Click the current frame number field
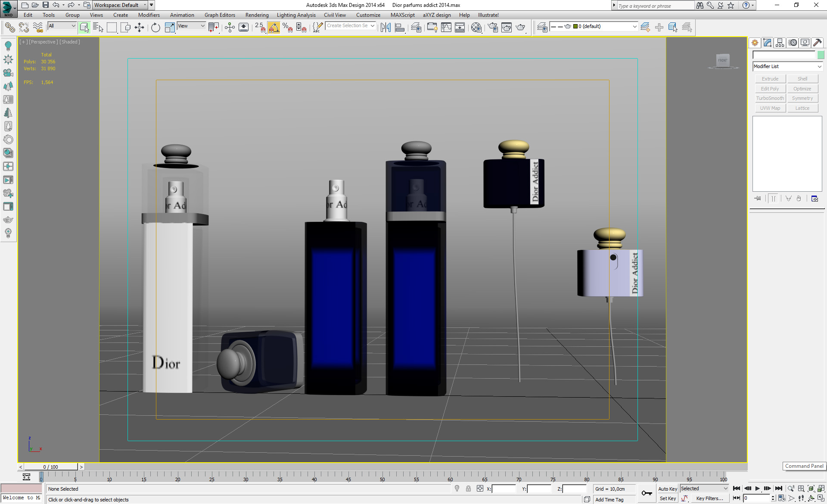827x504 pixels. point(757,498)
